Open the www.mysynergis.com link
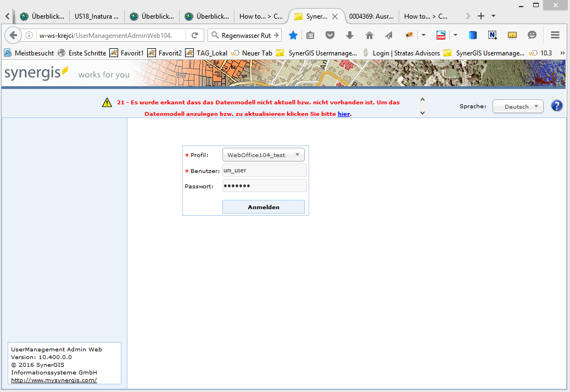This screenshot has height=392, width=570. pyautogui.click(x=54, y=380)
